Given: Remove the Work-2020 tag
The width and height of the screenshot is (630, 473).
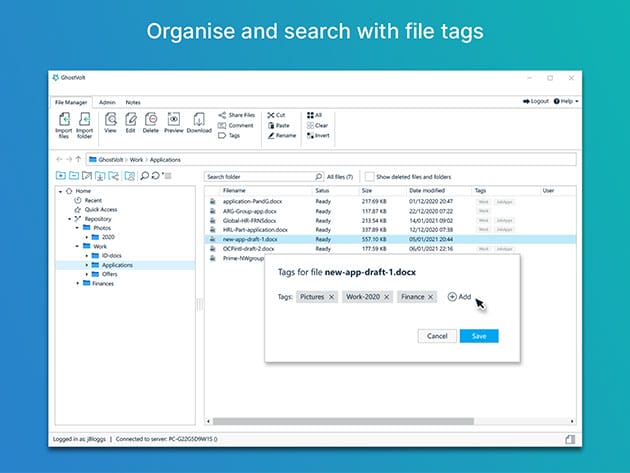Looking at the screenshot, I should [x=387, y=297].
